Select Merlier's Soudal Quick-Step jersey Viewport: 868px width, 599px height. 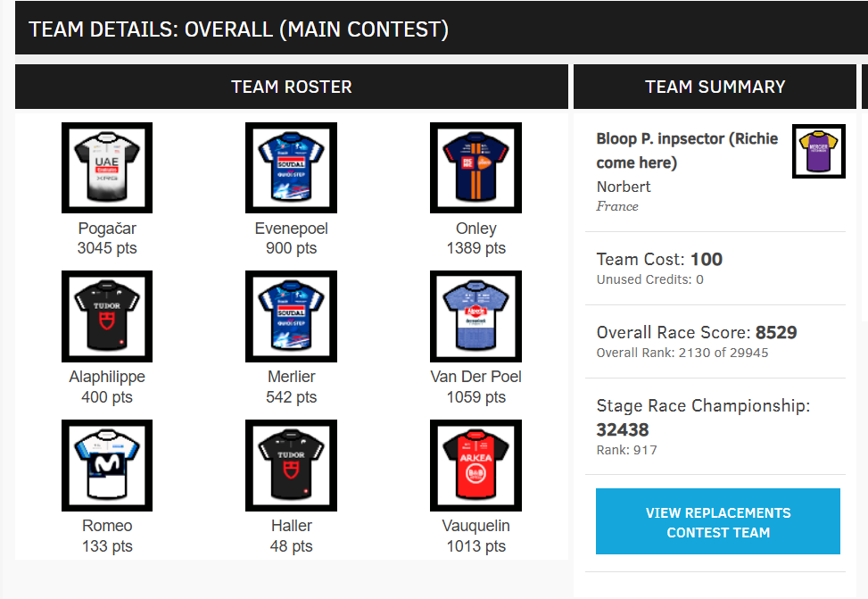coord(291,316)
